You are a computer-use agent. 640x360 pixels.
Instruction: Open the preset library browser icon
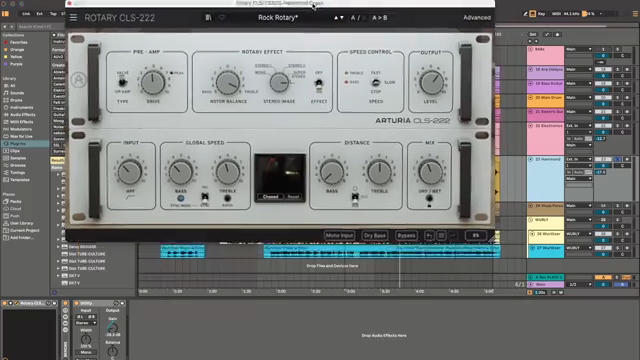click(x=209, y=18)
